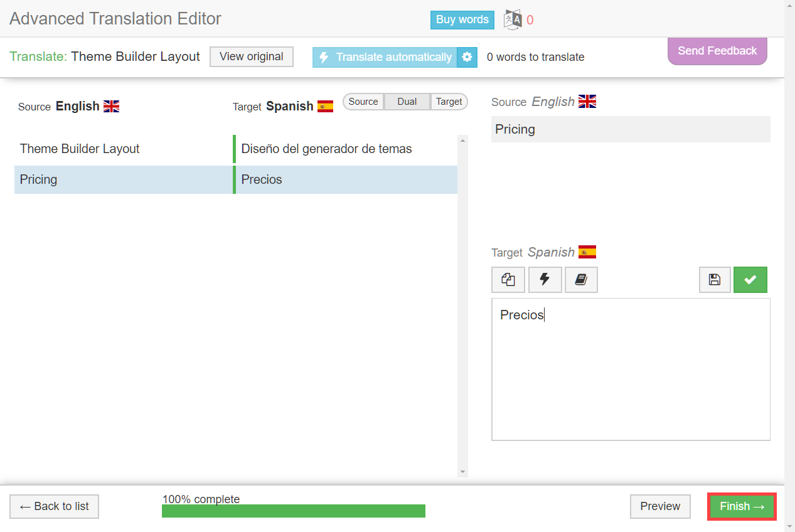
Task: Click Buy words button
Action: pyautogui.click(x=462, y=19)
